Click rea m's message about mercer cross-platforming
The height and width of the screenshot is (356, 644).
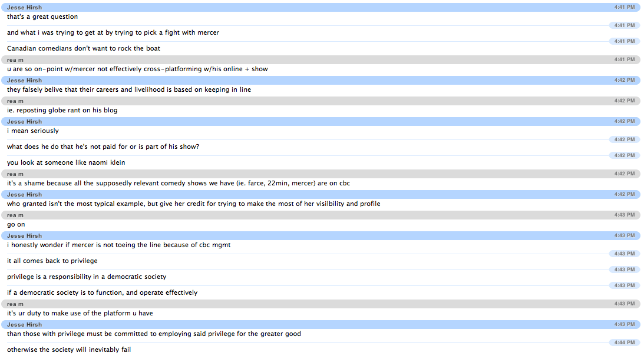tap(137, 69)
